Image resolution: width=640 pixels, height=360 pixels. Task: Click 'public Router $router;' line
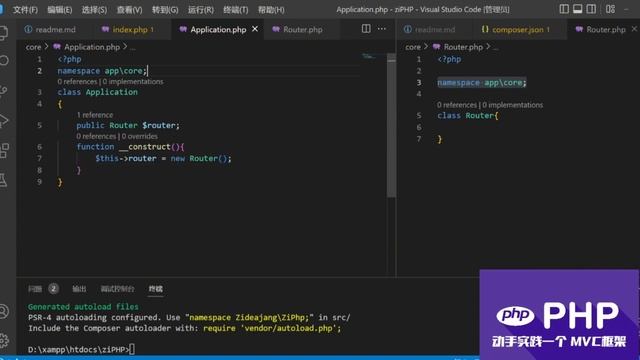tap(128, 125)
